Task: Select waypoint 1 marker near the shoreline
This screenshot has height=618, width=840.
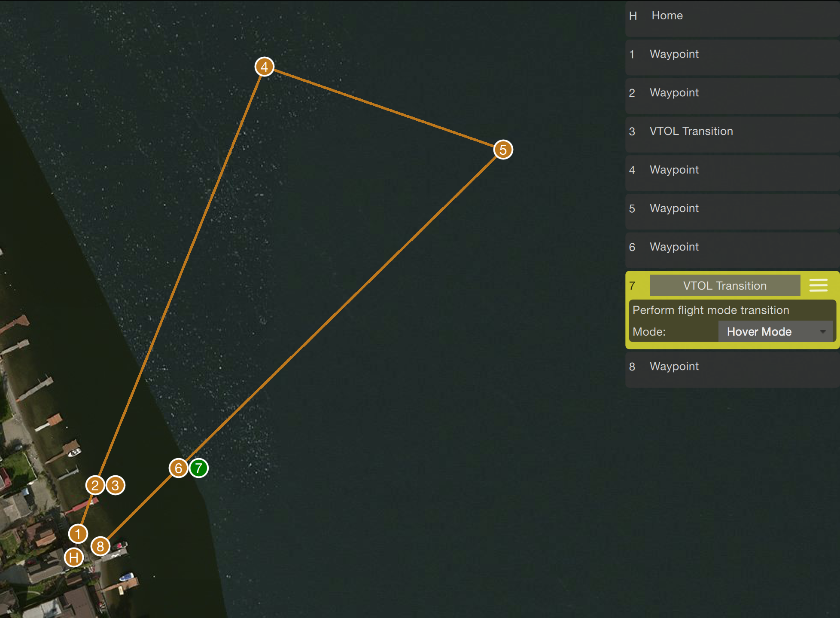Action: point(78,534)
